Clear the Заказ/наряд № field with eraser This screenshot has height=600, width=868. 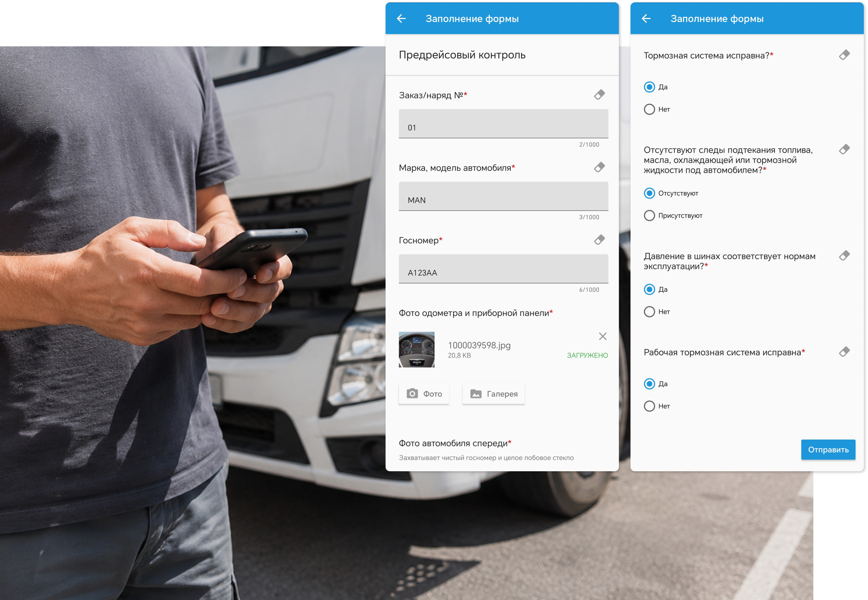(600, 94)
